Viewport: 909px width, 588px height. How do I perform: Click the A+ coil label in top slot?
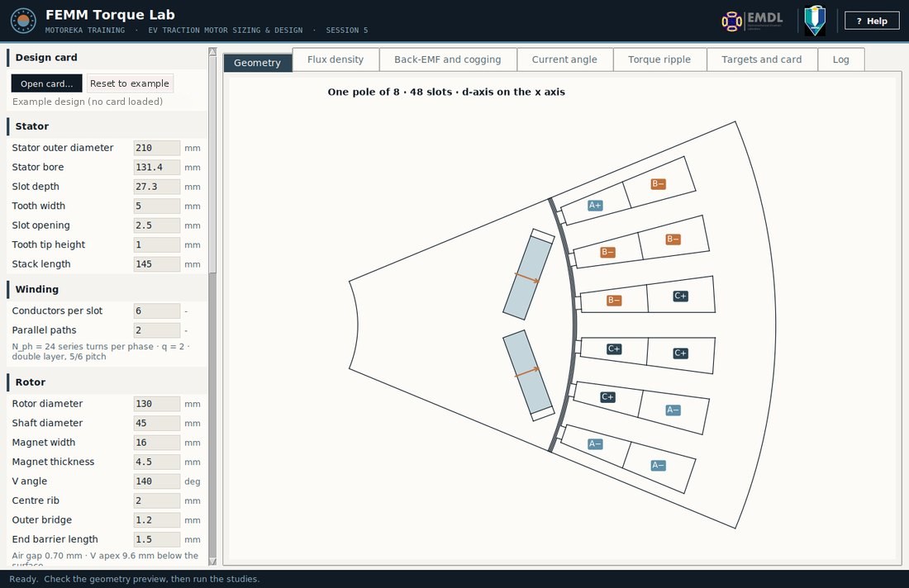tap(595, 205)
